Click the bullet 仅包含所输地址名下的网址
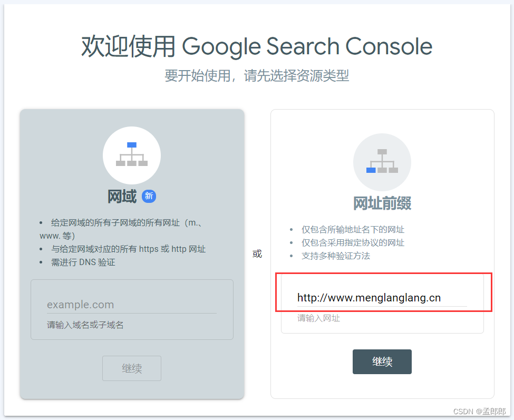Screen dimensions: 514x420 coord(353,229)
